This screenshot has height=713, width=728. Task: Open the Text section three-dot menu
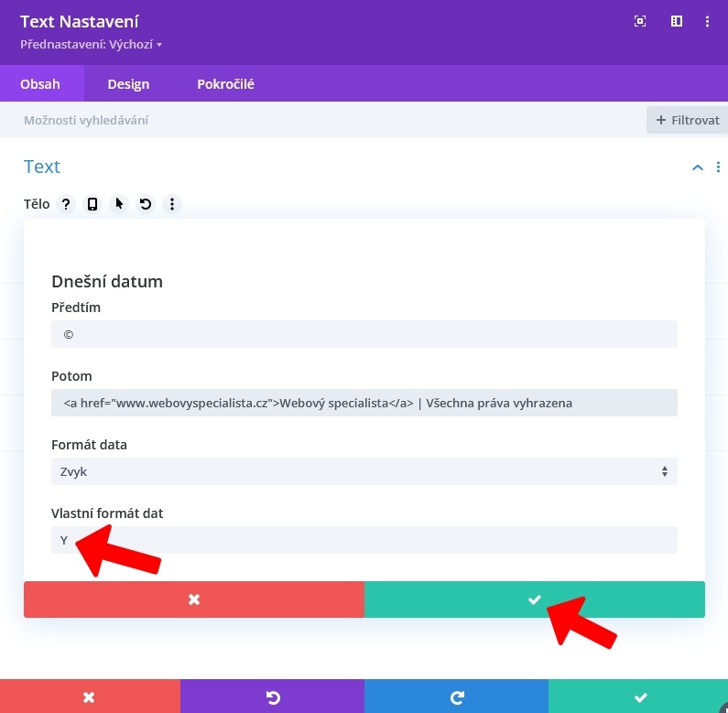tap(718, 167)
